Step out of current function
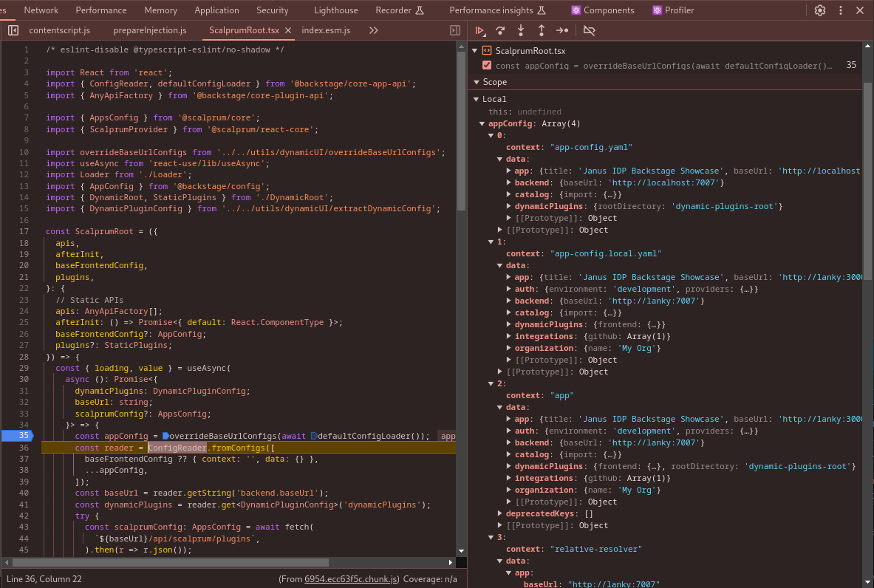 (542, 30)
